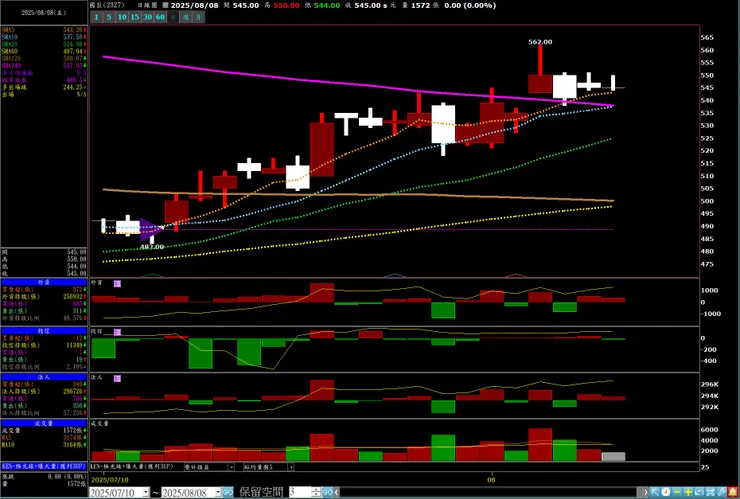Click the purple arrow marker near 487.00

click(x=151, y=229)
